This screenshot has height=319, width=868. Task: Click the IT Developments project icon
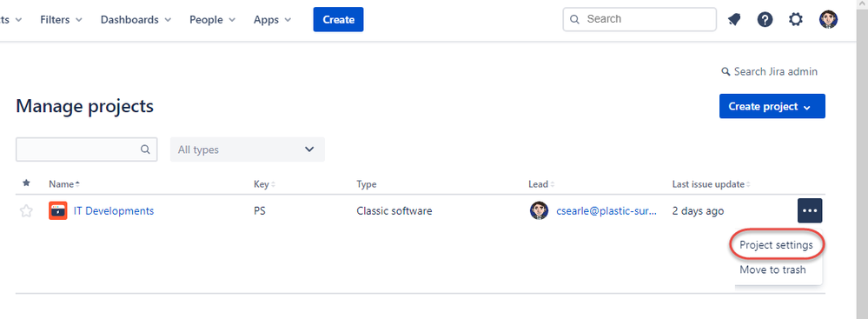pos(58,211)
